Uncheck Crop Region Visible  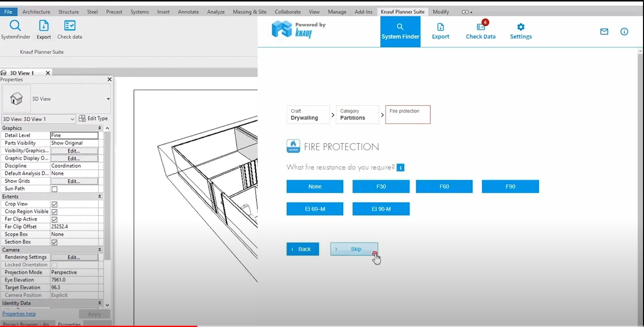[x=54, y=212]
